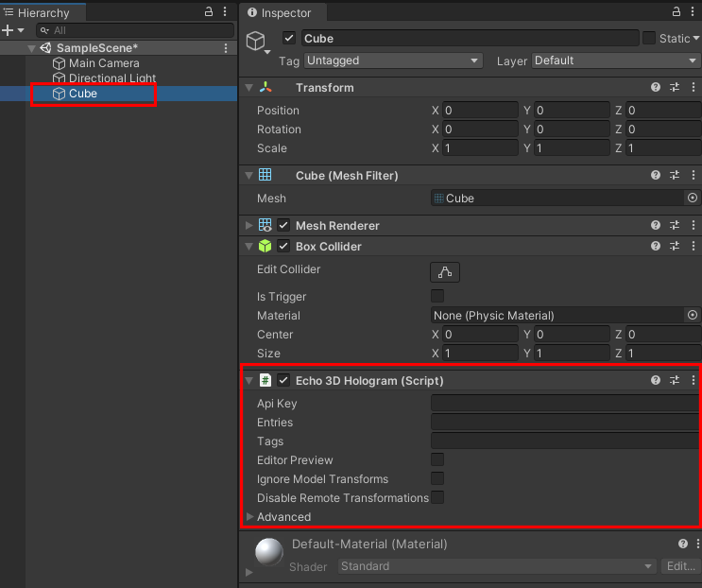The height and width of the screenshot is (588, 702).
Task: Open Mesh Renderer preset icon
Action: pyautogui.click(x=675, y=225)
